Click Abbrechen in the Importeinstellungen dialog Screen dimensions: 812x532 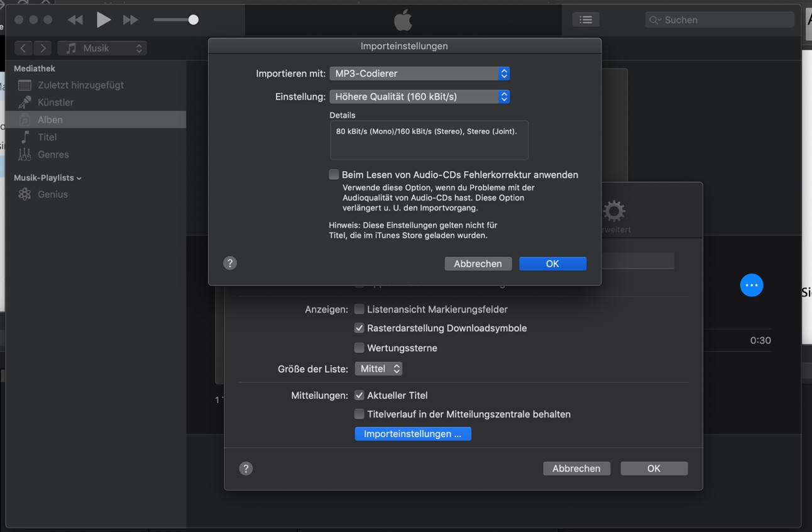click(478, 264)
